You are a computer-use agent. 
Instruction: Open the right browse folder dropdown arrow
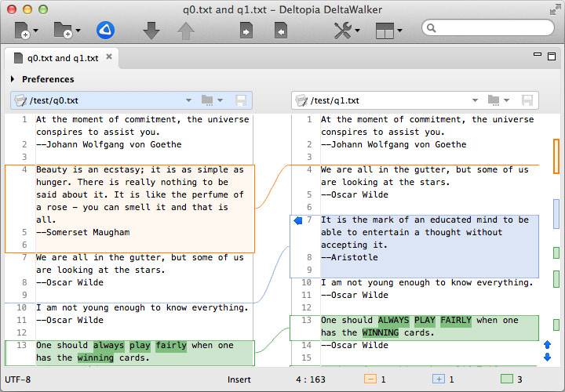pos(506,100)
